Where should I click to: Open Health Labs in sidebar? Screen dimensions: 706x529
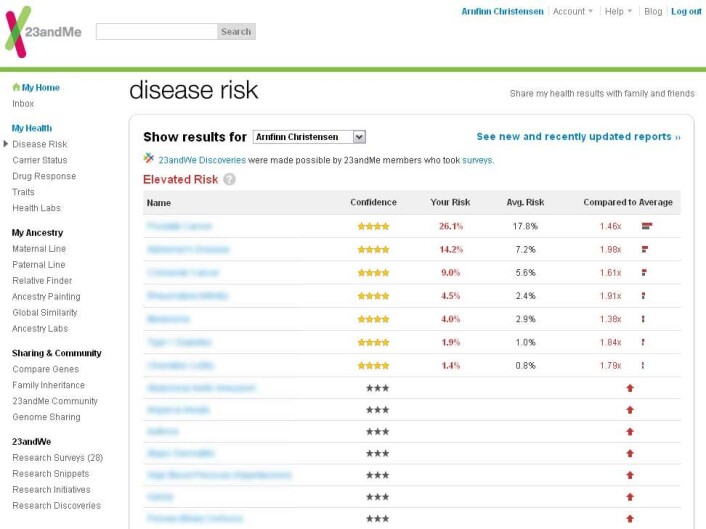[36, 208]
